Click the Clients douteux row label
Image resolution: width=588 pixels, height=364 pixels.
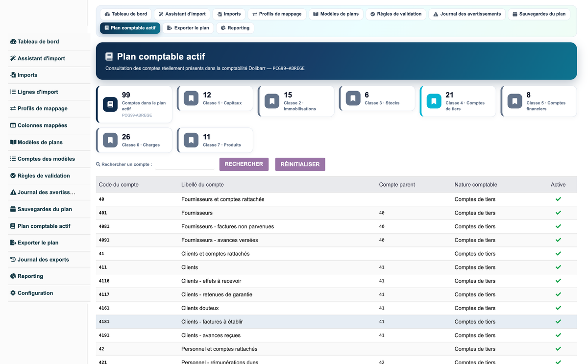(200, 308)
